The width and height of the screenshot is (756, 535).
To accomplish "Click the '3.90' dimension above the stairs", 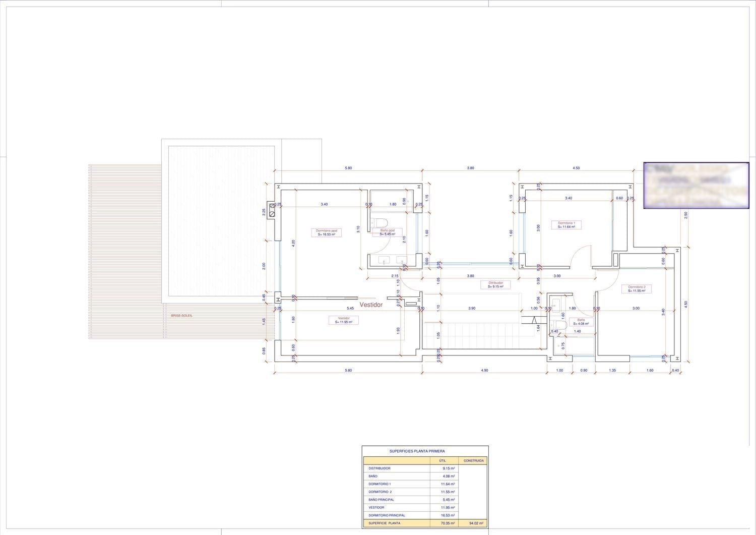I will (x=472, y=308).
